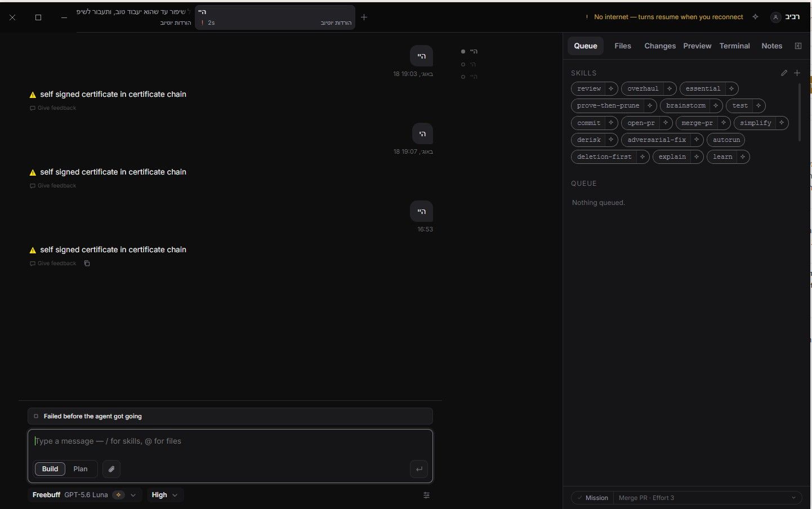Click the autorun skill chip
The image size is (812, 509).
click(726, 140)
